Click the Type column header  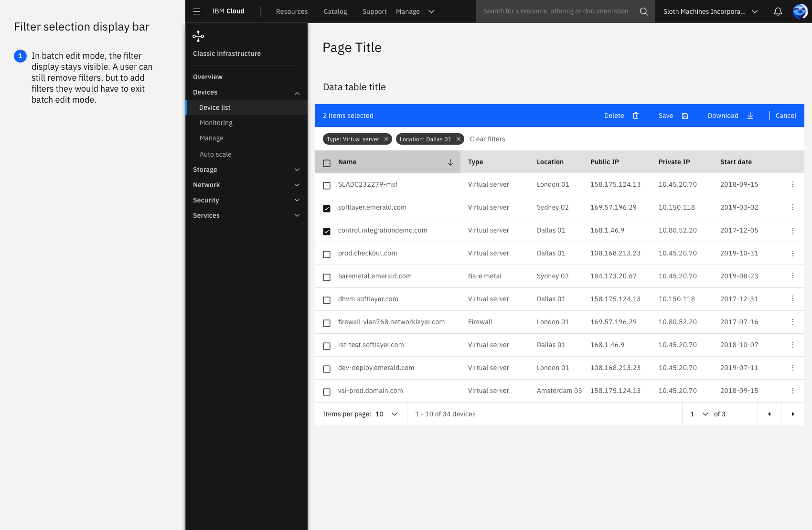pos(475,162)
